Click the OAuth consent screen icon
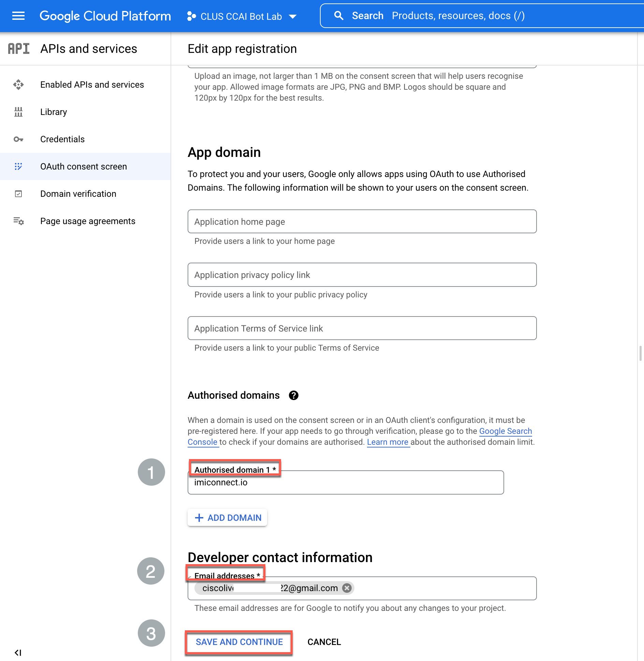This screenshot has height=661, width=644. tap(18, 166)
